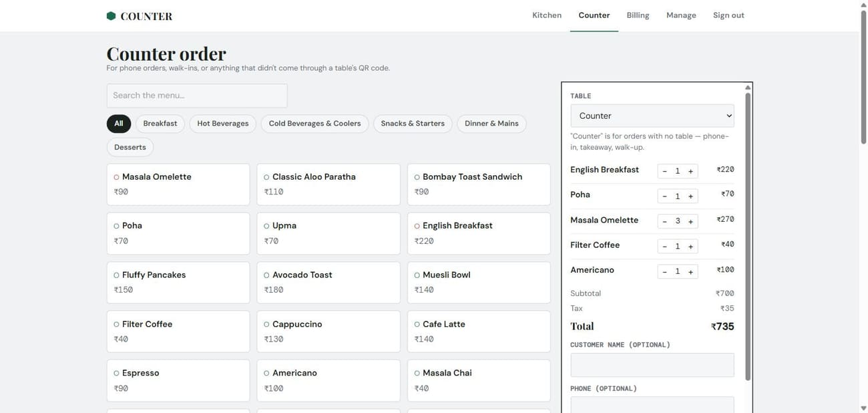This screenshot has width=868, height=413.
Task: Add Masala Omelette card to order
Action: tap(178, 184)
